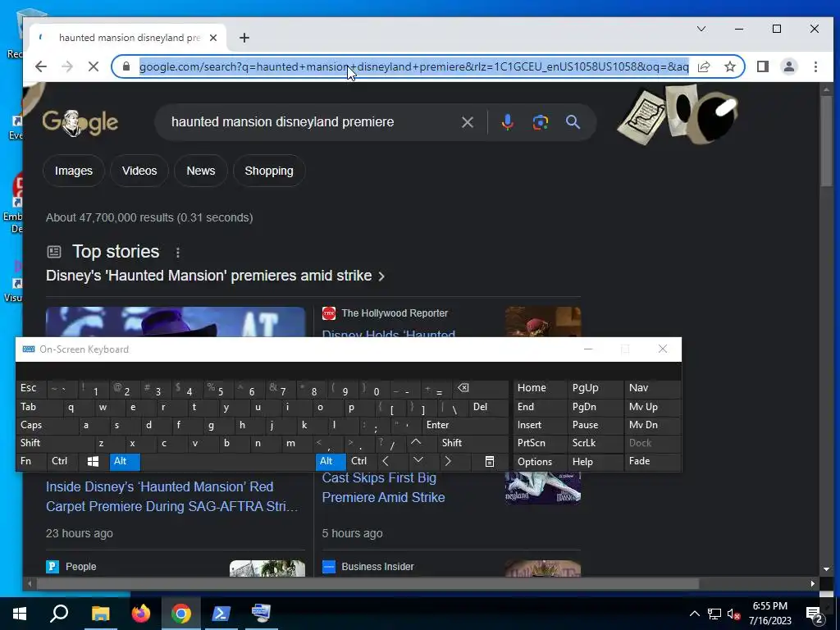Close the haunted mansion tab
The width and height of the screenshot is (840, 630).
coord(213,38)
